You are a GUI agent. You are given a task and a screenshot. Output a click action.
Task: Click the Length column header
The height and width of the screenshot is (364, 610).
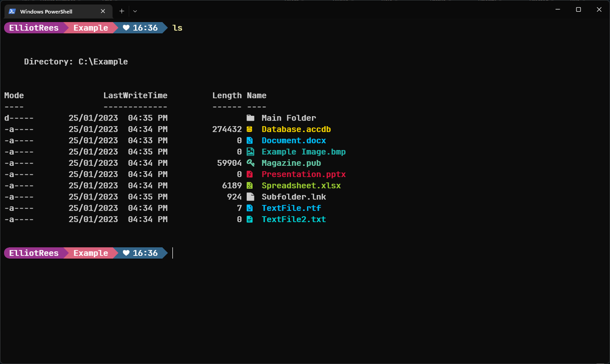click(227, 96)
